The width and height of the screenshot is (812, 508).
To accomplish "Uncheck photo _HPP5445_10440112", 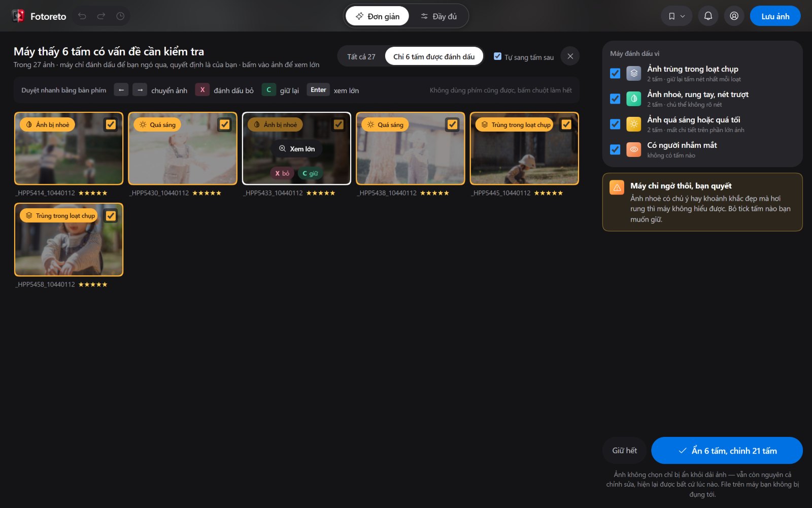I will tap(566, 124).
